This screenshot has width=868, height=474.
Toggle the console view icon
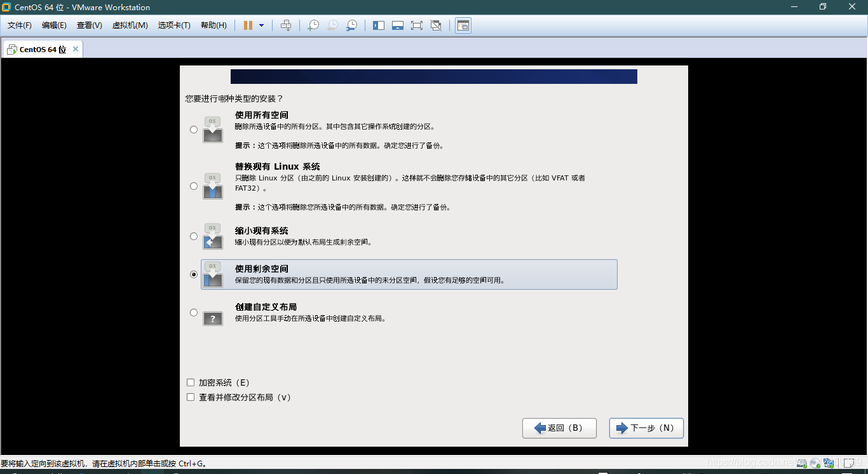point(463,25)
